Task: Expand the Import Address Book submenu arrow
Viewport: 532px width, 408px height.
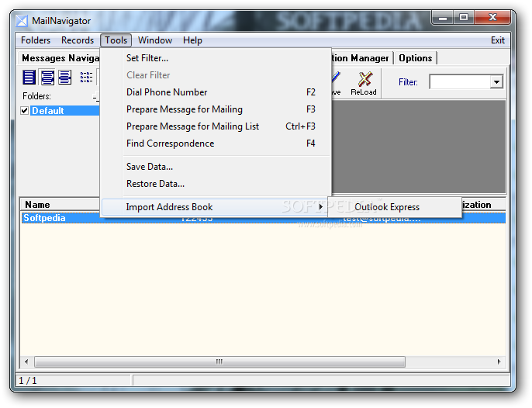Action: (320, 206)
